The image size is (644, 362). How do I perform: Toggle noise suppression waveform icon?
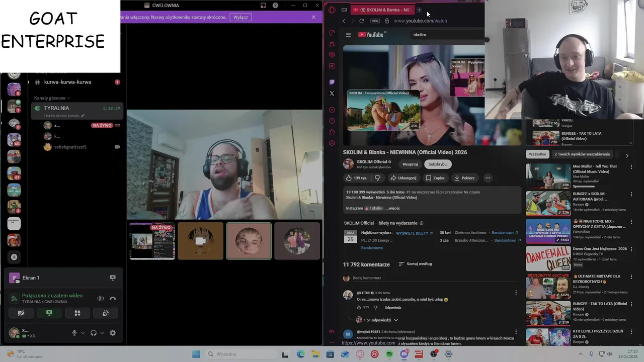point(101,298)
